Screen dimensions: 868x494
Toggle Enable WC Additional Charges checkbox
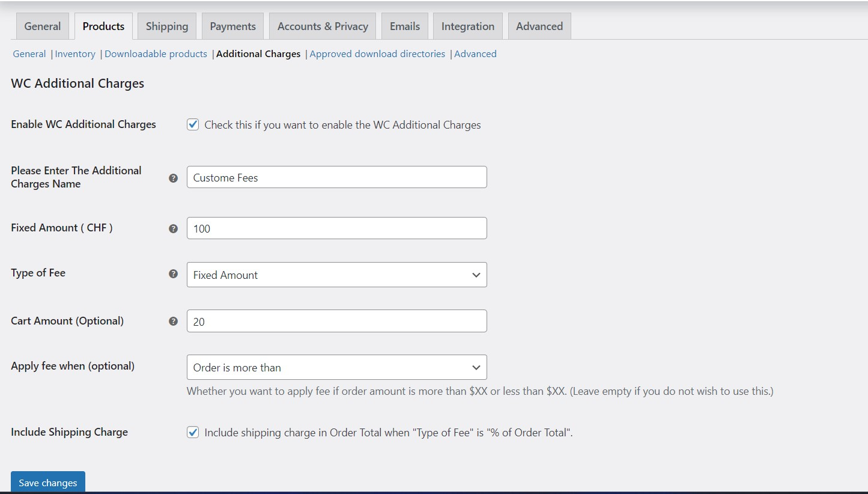coord(193,124)
